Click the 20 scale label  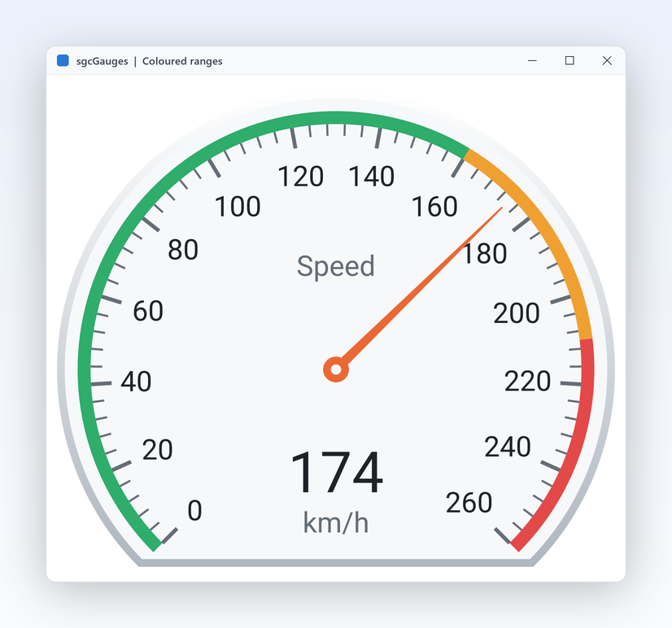tap(157, 450)
